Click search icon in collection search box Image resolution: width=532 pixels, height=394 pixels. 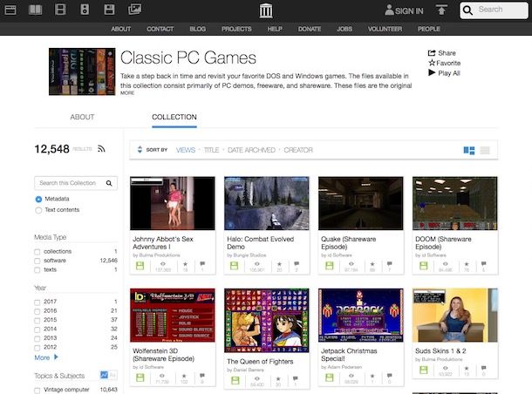coord(109,183)
